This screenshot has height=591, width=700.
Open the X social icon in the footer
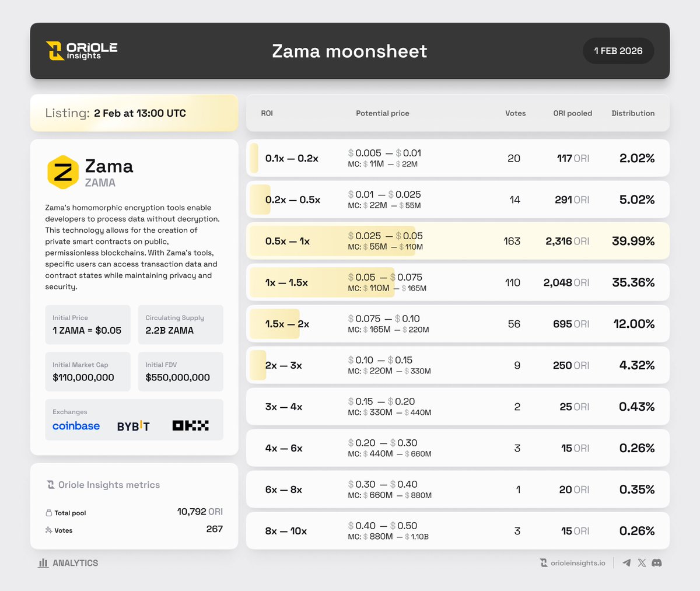(642, 563)
